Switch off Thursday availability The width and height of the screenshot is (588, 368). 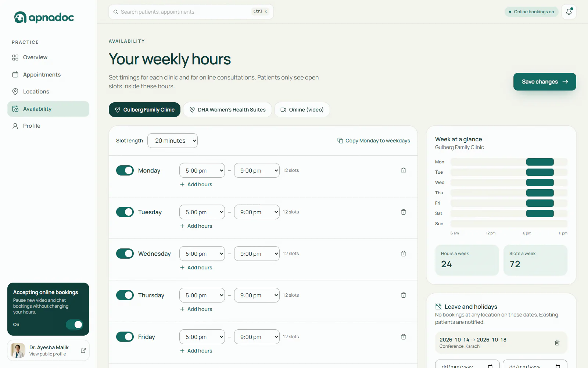click(125, 295)
